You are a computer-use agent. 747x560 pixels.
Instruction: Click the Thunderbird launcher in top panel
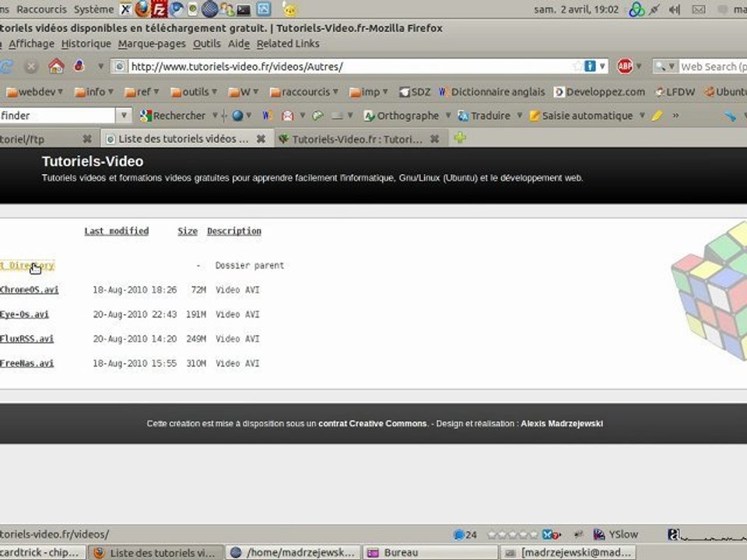[177, 9]
